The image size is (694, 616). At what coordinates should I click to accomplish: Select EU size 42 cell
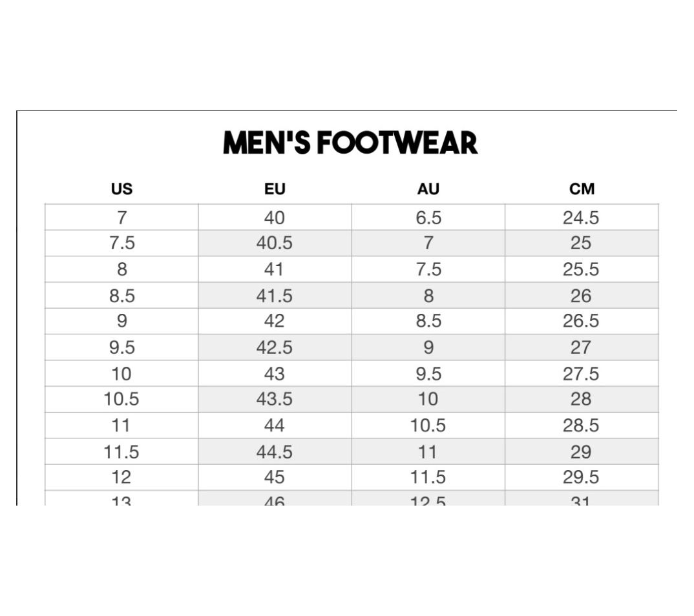pos(275,322)
